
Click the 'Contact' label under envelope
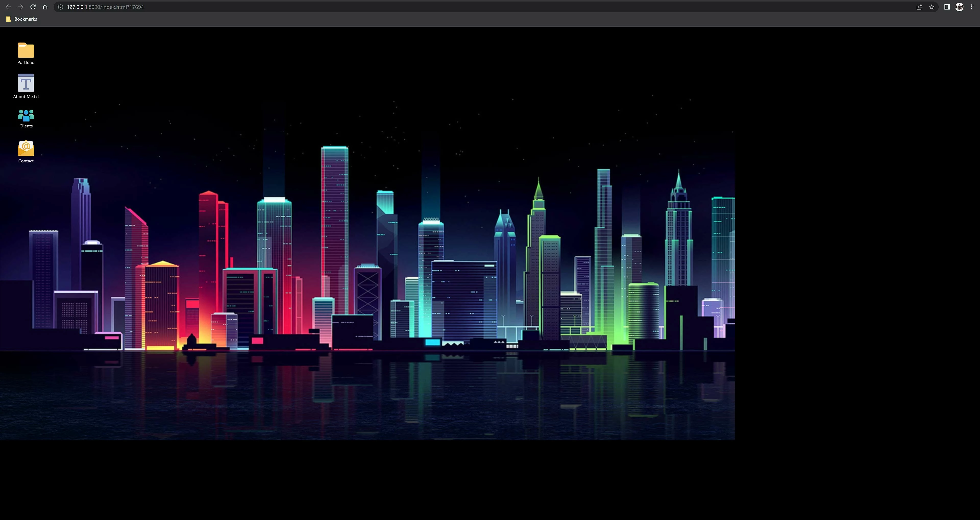pyautogui.click(x=26, y=161)
